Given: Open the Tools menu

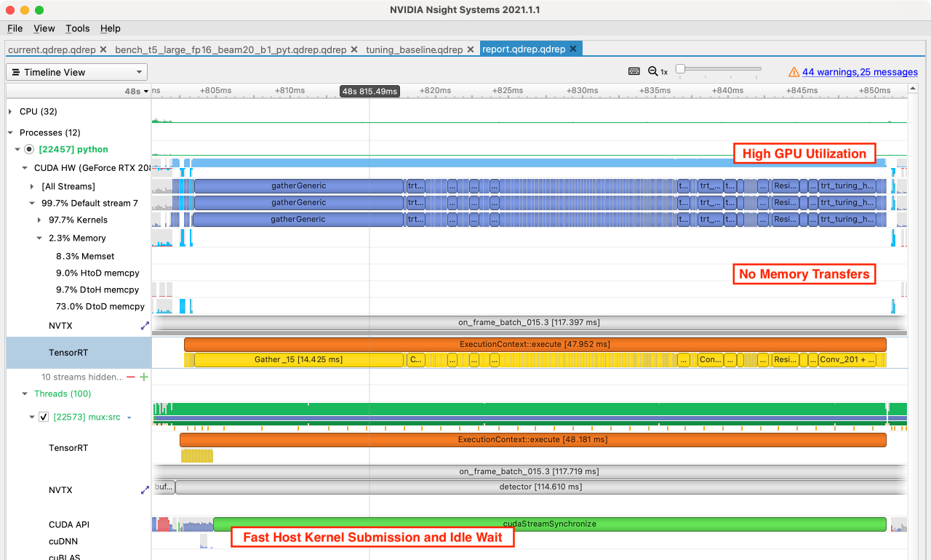Looking at the screenshot, I should (x=78, y=28).
